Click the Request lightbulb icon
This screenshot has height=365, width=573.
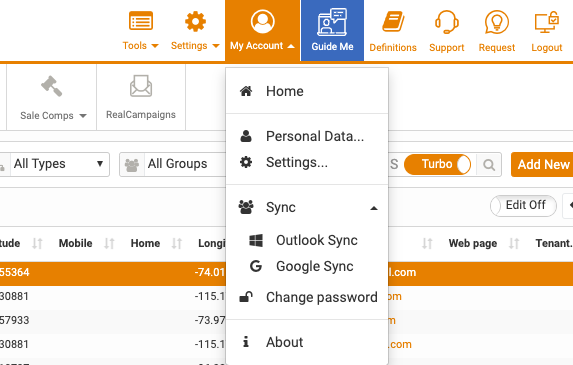coord(497,22)
